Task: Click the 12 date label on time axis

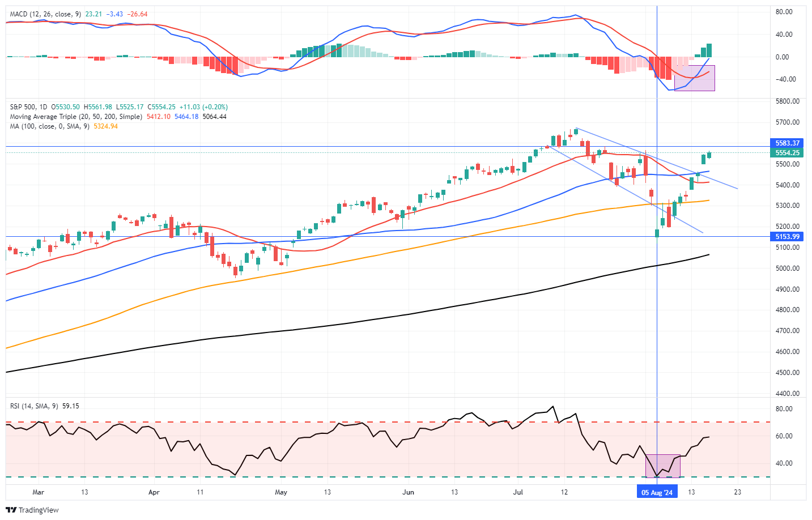Action: (x=564, y=492)
